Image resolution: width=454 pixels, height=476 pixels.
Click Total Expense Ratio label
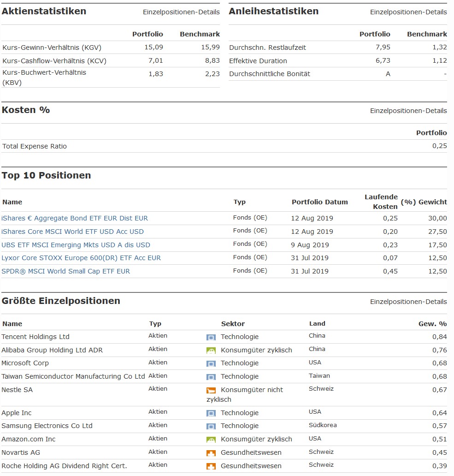[35, 146]
